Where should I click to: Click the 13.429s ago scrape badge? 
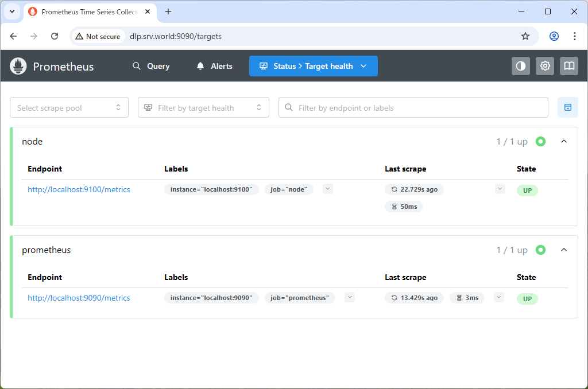tap(414, 298)
